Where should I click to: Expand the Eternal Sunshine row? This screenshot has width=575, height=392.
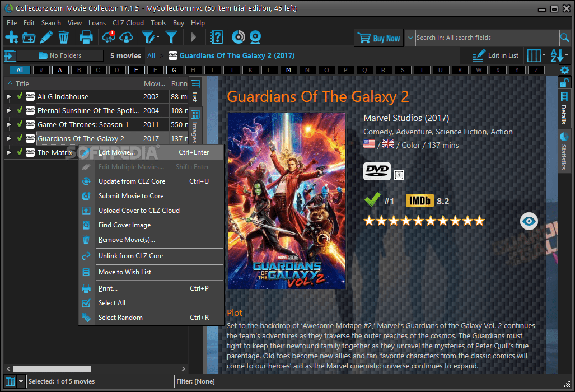click(x=9, y=110)
